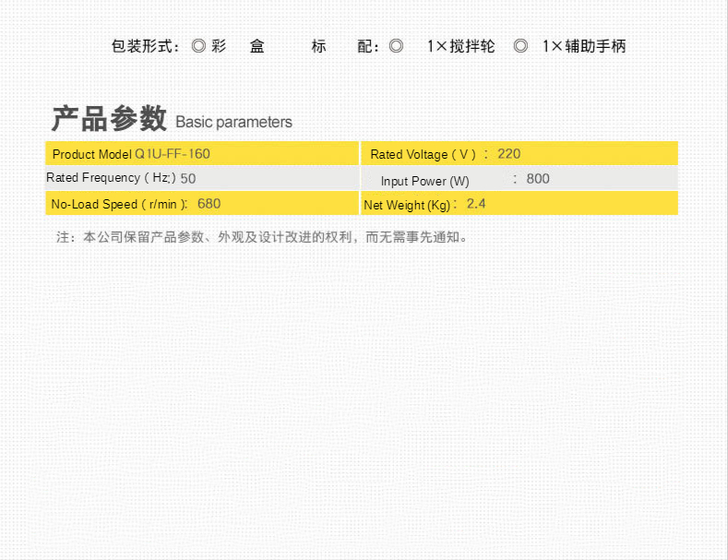The height and width of the screenshot is (560, 728).
Task: Click the Product Model label
Action: coord(92,154)
